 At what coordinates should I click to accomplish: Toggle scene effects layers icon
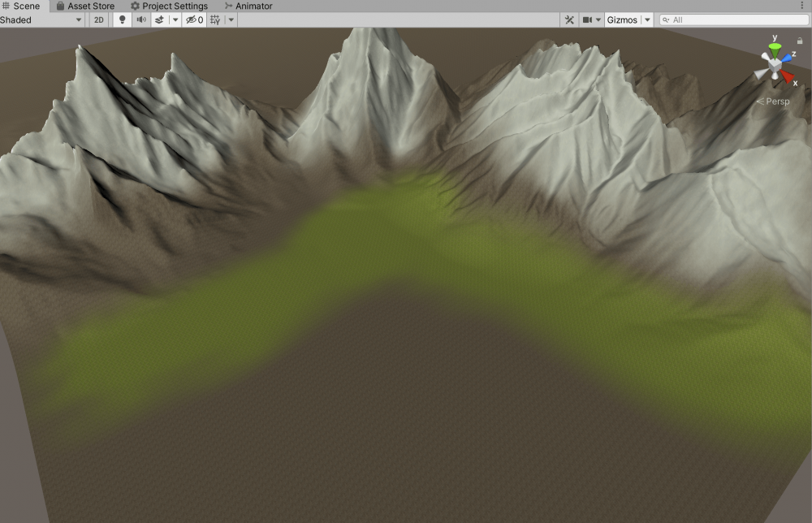tap(159, 19)
